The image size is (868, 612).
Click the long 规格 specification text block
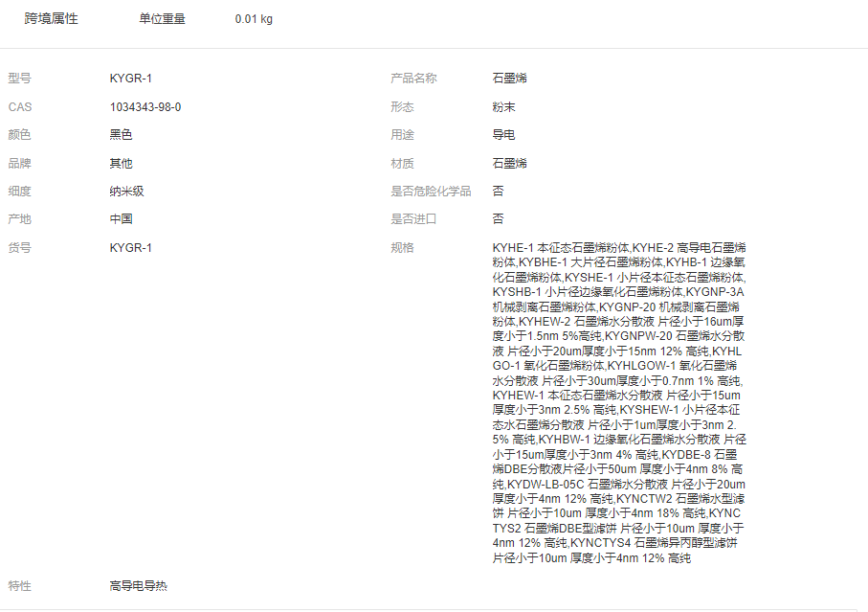(x=618, y=402)
